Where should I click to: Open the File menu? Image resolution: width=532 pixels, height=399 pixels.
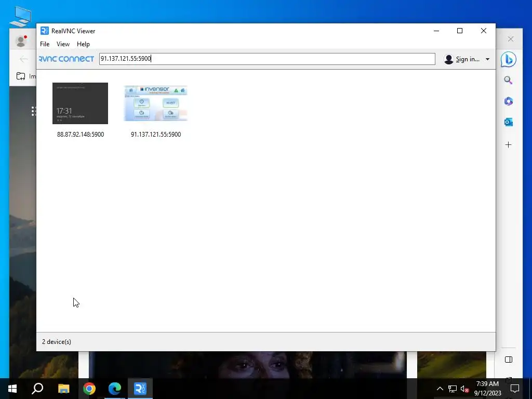point(45,44)
